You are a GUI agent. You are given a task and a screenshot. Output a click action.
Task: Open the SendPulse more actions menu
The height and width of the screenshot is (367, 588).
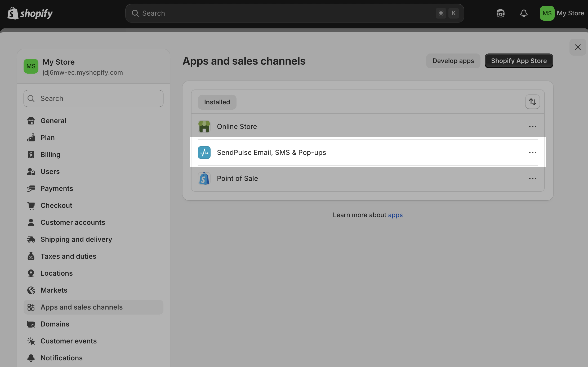coord(532,153)
